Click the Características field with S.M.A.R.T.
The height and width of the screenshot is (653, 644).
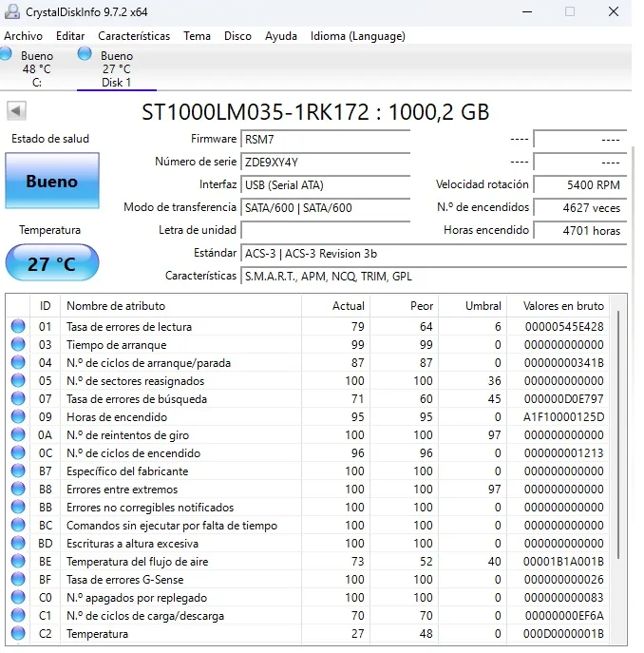pos(433,276)
